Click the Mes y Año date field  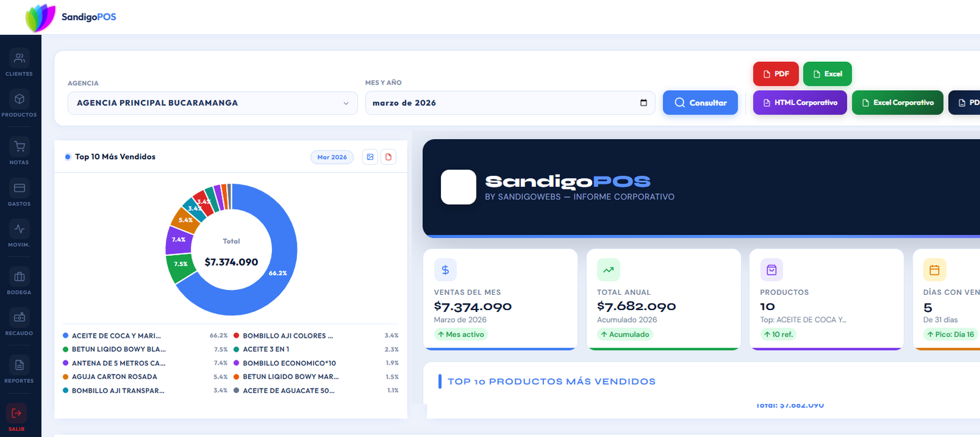click(510, 103)
